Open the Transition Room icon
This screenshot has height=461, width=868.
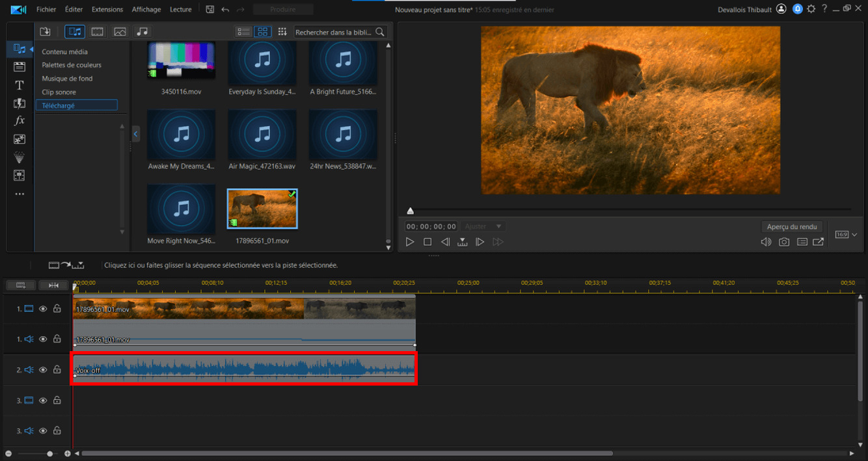pyautogui.click(x=20, y=103)
